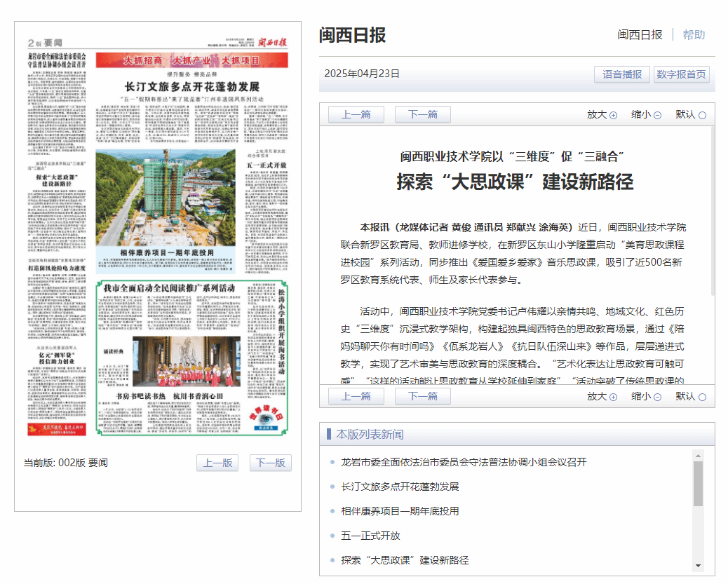Open 长汀文旅多点开花蓬勃发展 list item
This screenshot has height=584, width=728.
tap(400, 487)
